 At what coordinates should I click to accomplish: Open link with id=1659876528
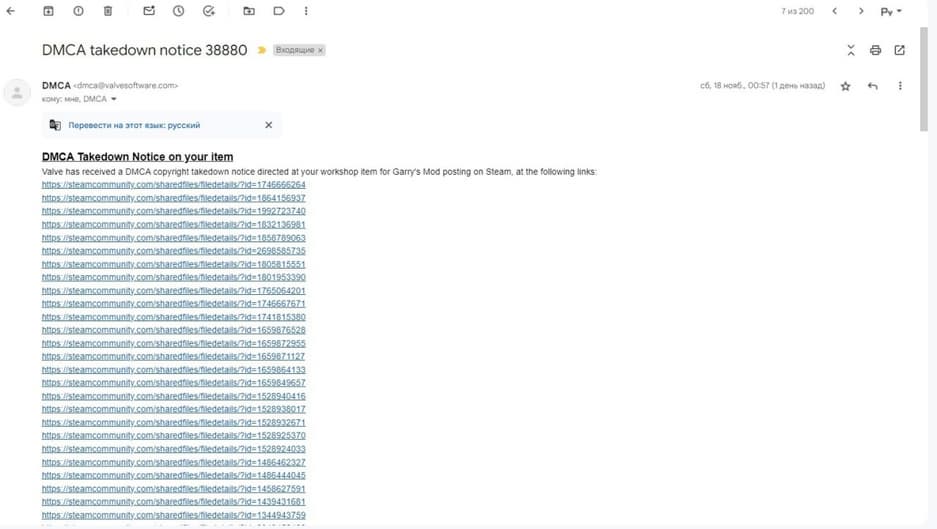173,330
